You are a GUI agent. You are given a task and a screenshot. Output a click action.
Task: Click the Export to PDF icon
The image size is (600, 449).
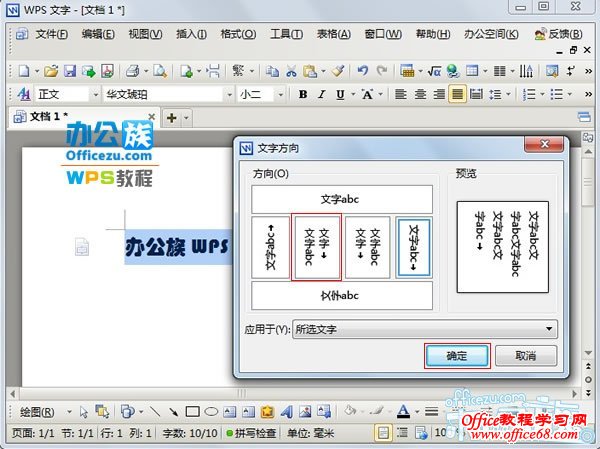tap(108, 71)
